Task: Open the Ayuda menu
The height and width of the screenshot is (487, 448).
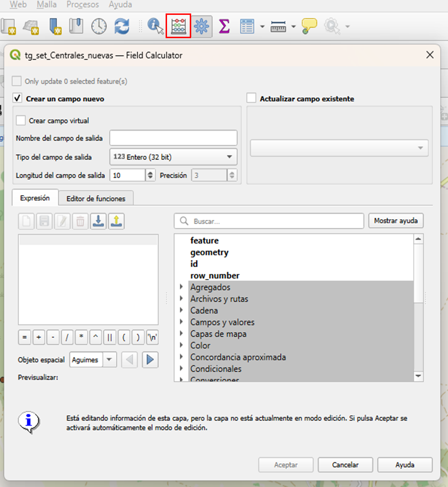Action: [x=120, y=4]
